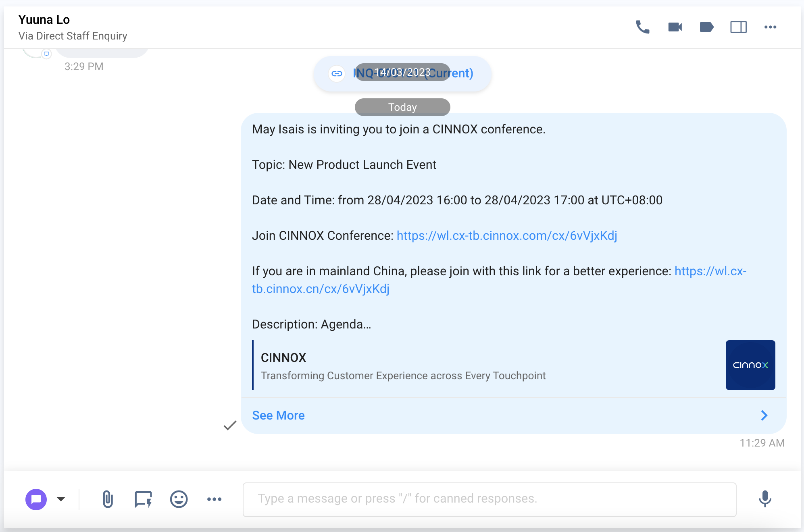Open more message composer options

point(214,499)
